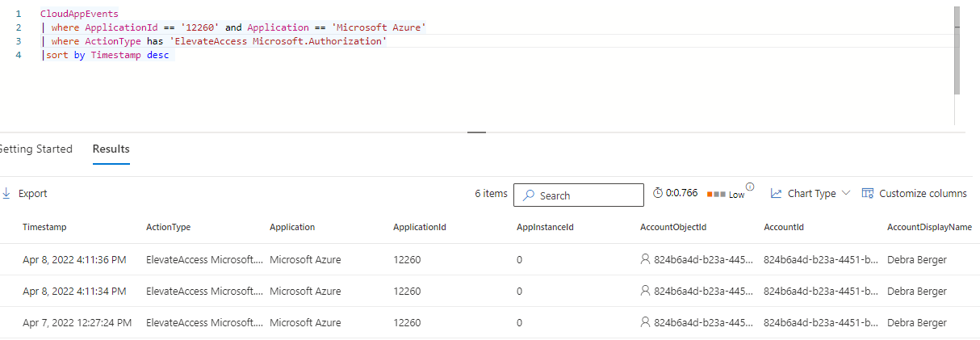Open Customize columns text button
The height and width of the screenshot is (340, 980).
923,194
